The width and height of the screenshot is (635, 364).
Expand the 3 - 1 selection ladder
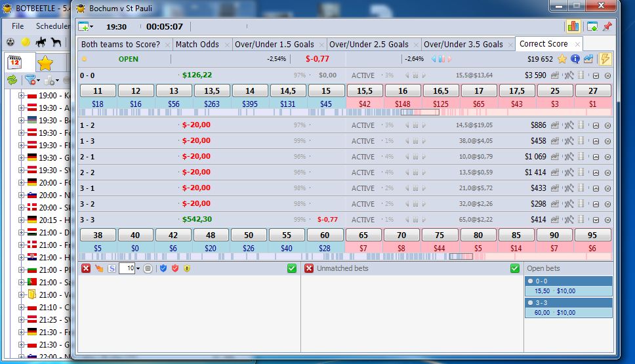point(596,189)
